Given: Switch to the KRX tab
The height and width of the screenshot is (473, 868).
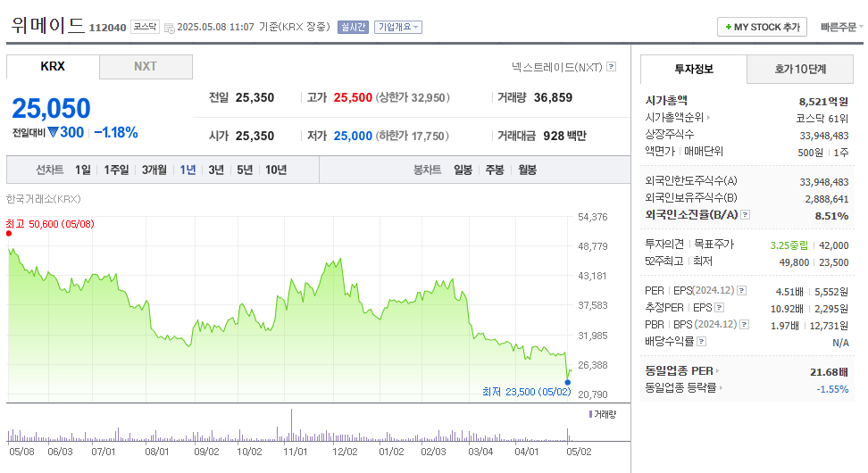Looking at the screenshot, I should point(54,66).
